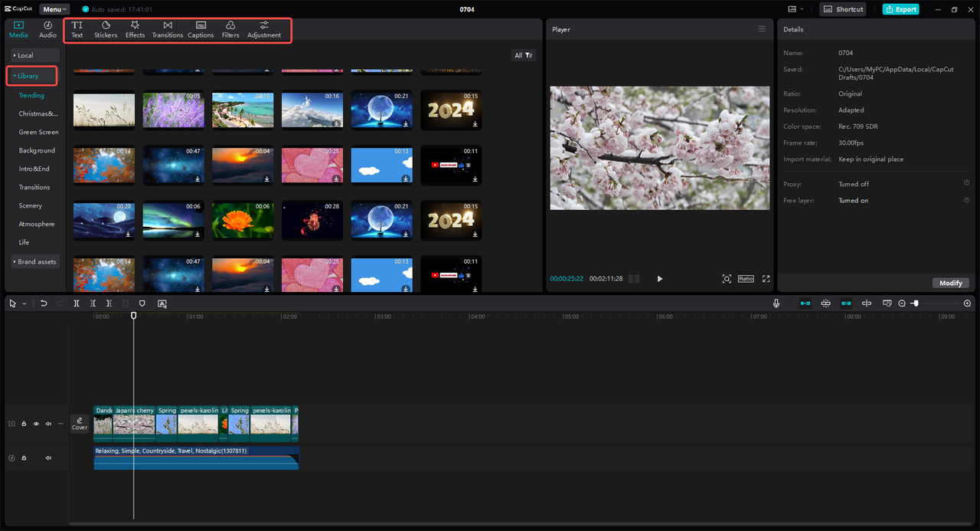The width and height of the screenshot is (980, 531).
Task: Open the All filter dropdown
Action: point(524,55)
